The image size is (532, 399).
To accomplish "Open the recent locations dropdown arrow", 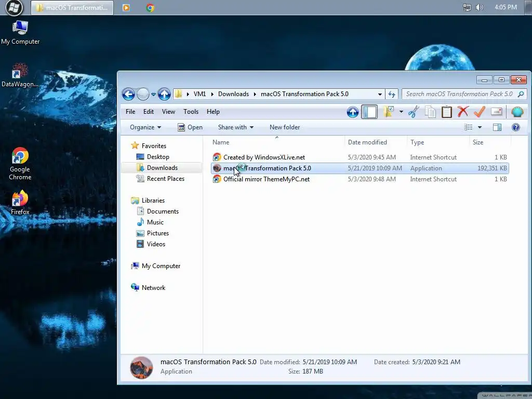I will click(153, 95).
